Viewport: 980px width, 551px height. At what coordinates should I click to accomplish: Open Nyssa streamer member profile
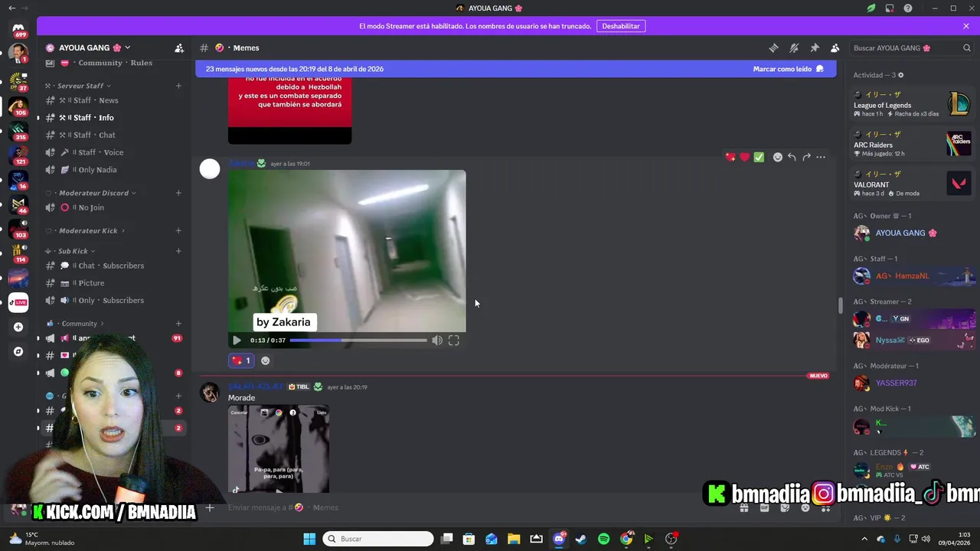pos(913,340)
